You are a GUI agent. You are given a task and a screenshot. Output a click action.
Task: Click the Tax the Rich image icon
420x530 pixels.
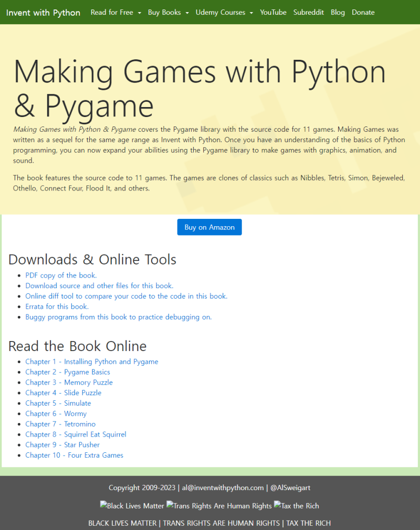coord(296,506)
